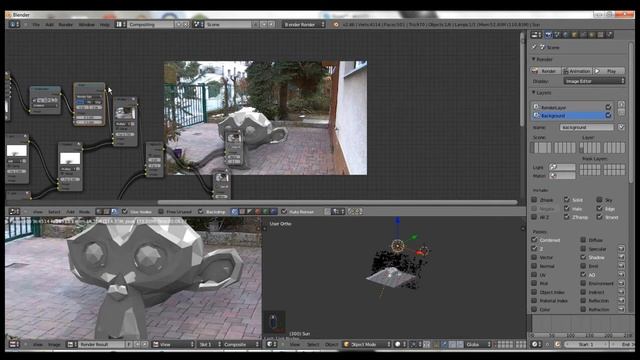The height and width of the screenshot is (360, 640).
Task: Exclude Specular pass via its toggle icon
Action: coord(621,249)
